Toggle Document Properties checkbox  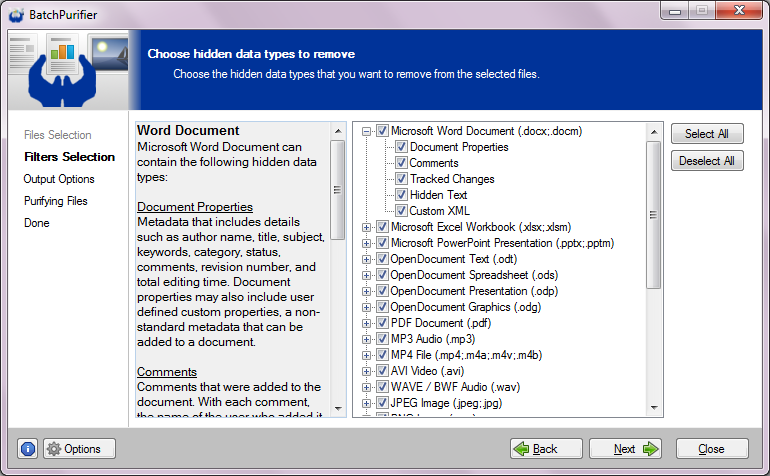coord(401,147)
